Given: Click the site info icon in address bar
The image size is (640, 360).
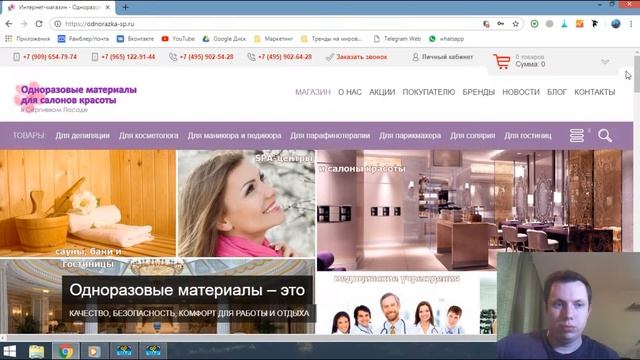Looking at the screenshot, I should tap(58, 24).
